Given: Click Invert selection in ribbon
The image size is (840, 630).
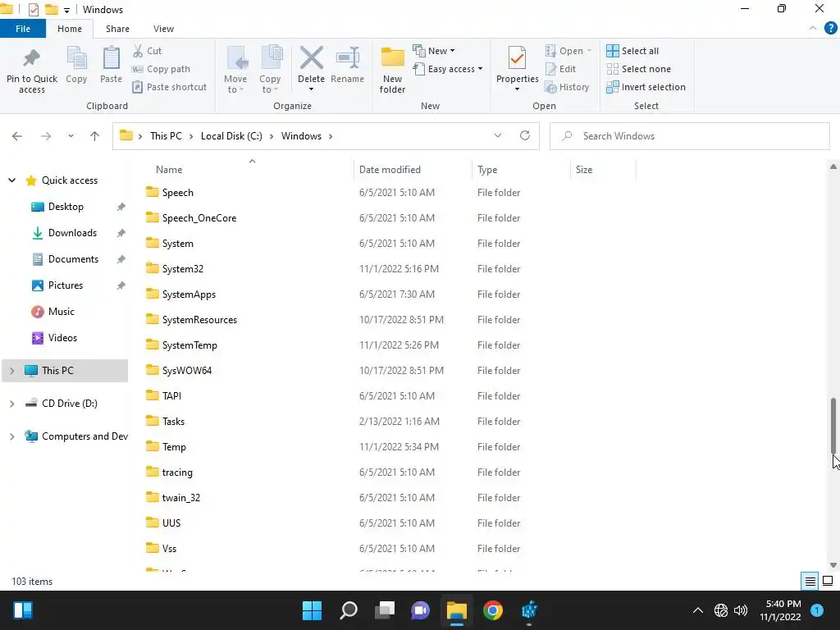Looking at the screenshot, I should 646,87.
